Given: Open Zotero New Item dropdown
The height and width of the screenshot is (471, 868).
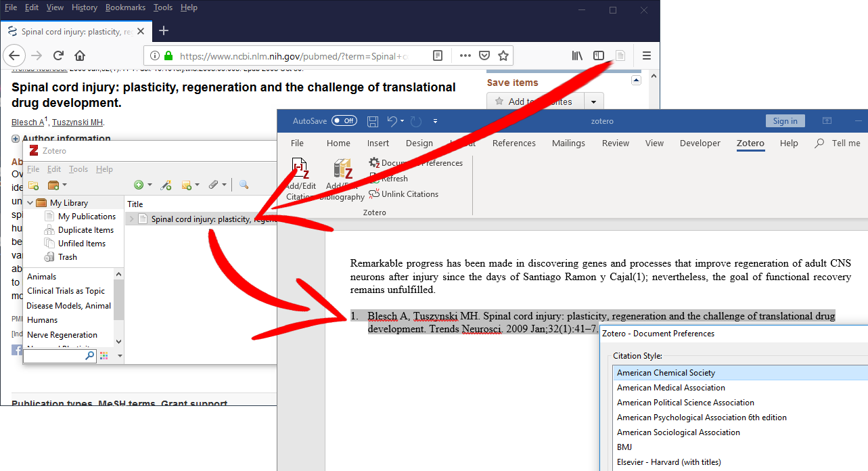Looking at the screenshot, I should (x=143, y=185).
